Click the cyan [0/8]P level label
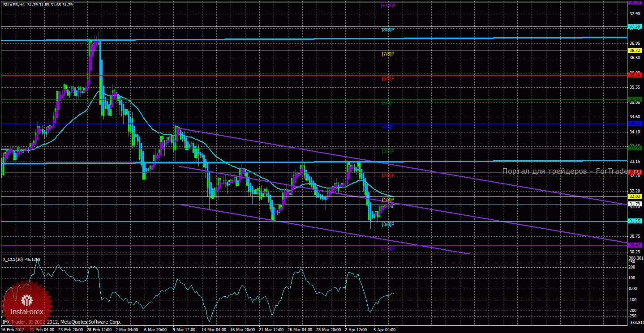The height and width of the screenshot is (333, 644). pos(388,224)
